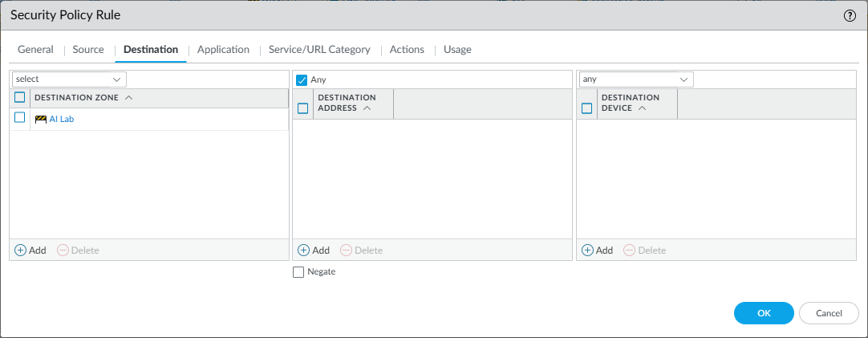Screen dimensions: 868x338
Task: Uncheck the Any checkbox for destination address
Action: pyautogui.click(x=302, y=79)
